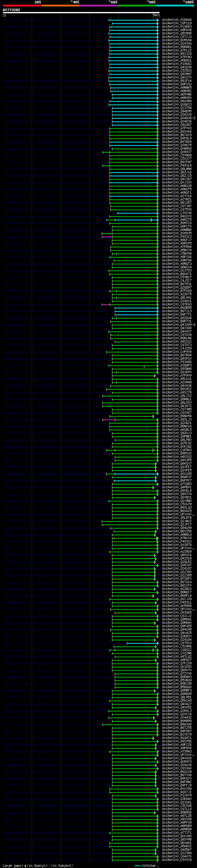Select hit label UniRef100_Q7F2X8
The height and width of the screenshot is (868, 197).
pyautogui.click(x=177, y=663)
